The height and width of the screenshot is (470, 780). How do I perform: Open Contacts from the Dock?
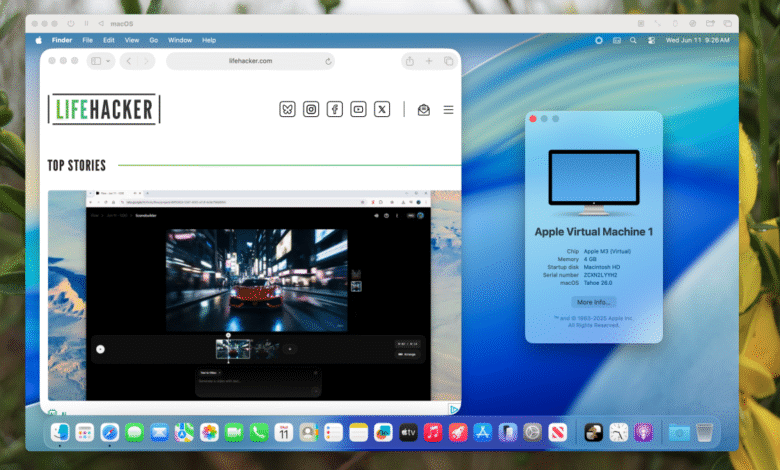pos(308,432)
